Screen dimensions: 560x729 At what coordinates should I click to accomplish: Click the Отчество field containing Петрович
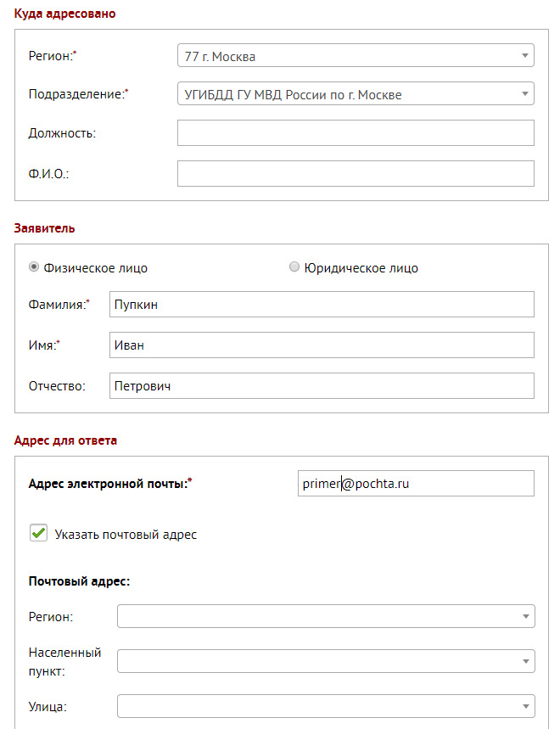[x=322, y=385]
